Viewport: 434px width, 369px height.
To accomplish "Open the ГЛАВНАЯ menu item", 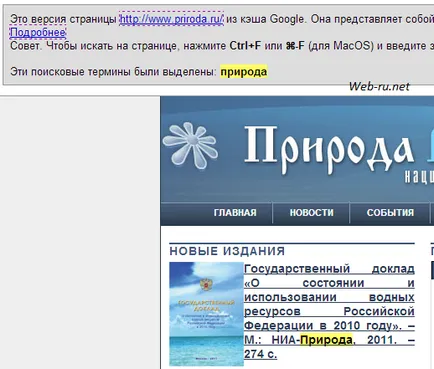I will (235, 213).
